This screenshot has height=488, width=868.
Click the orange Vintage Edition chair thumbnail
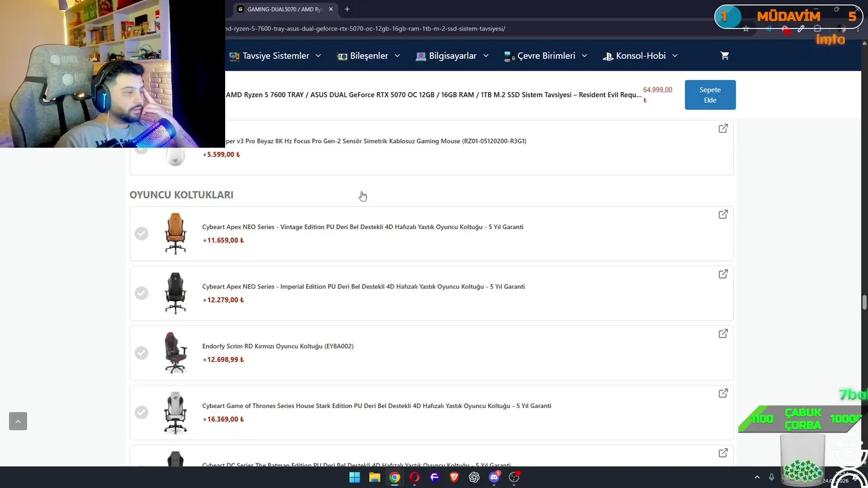[175, 233]
